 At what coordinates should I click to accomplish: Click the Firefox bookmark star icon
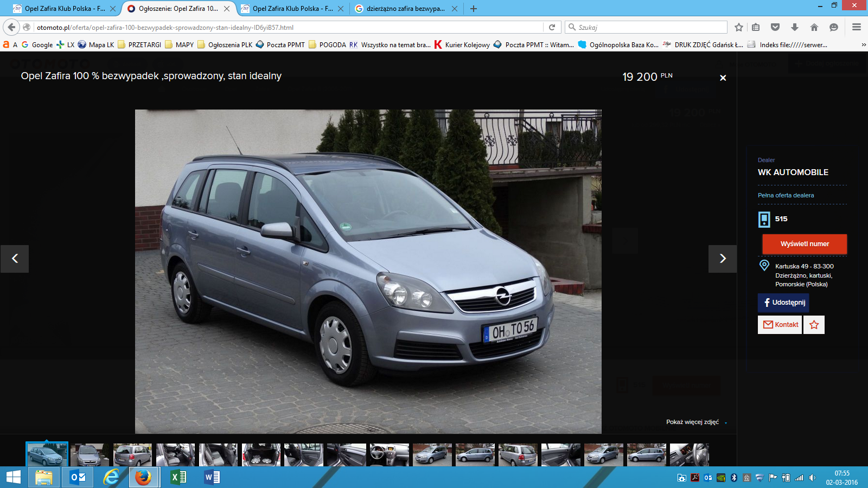pyautogui.click(x=738, y=27)
